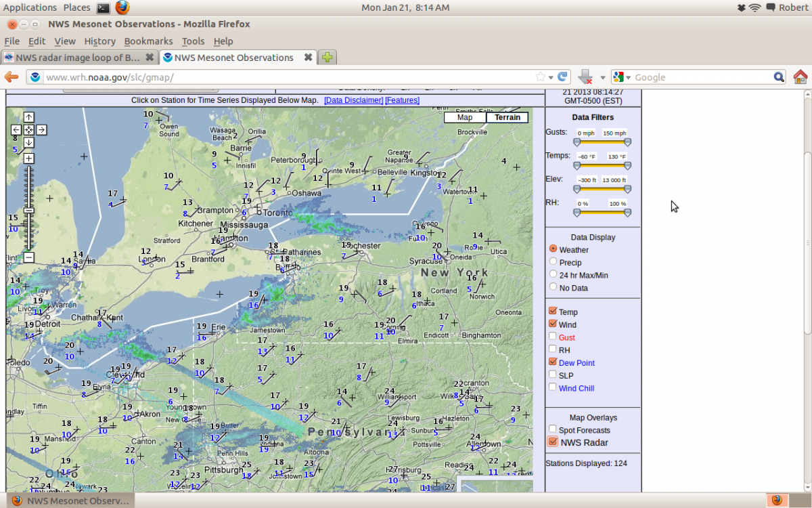This screenshot has width=812, height=508.
Task: Disable the NWS Radar overlay
Action: pos(554,442)
